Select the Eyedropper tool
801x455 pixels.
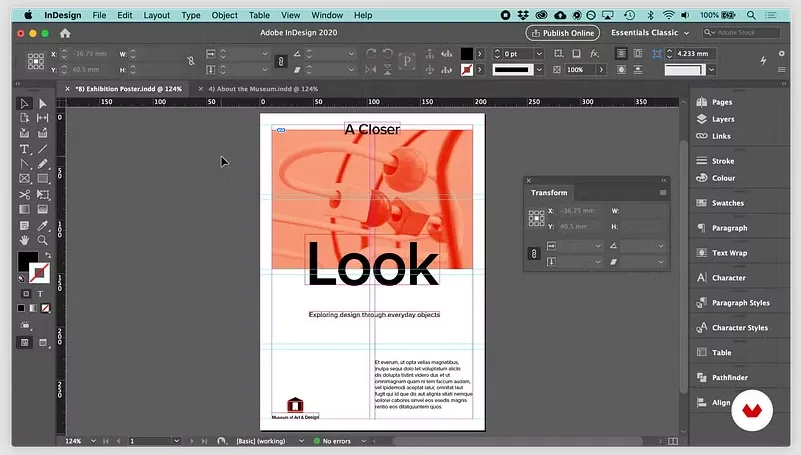pos(43,225)
